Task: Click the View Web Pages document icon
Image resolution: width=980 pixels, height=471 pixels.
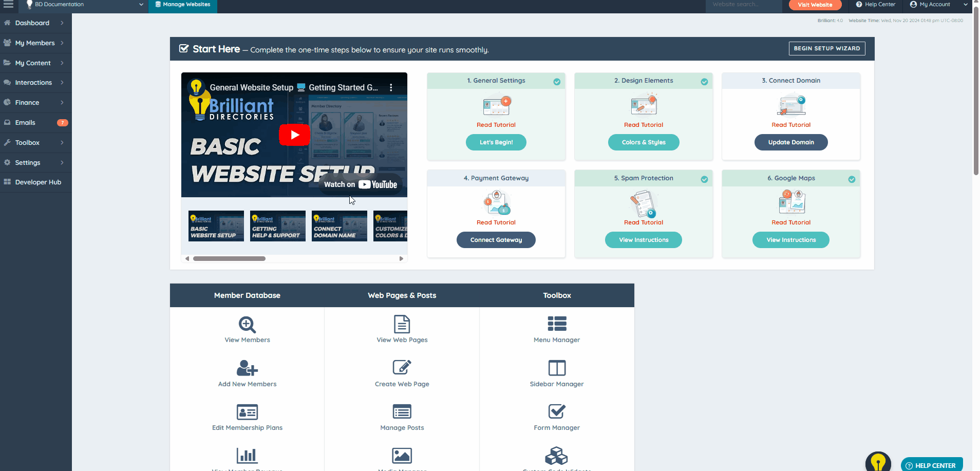Action: pos(402,325)
